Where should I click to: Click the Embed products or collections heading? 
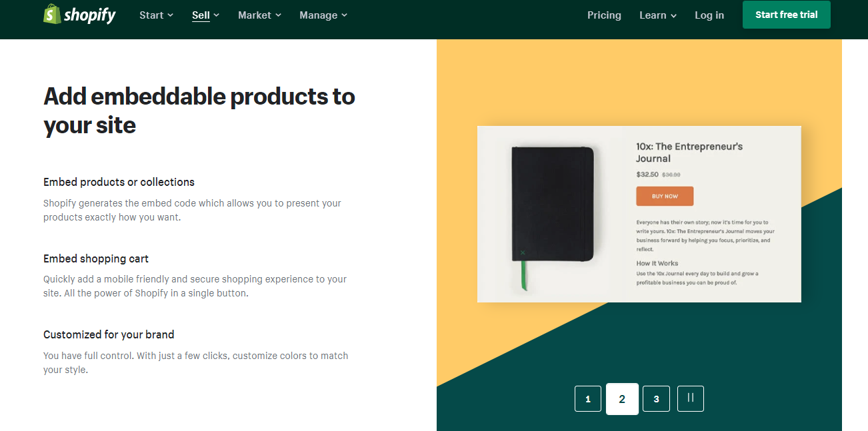[x=119, y=182]
